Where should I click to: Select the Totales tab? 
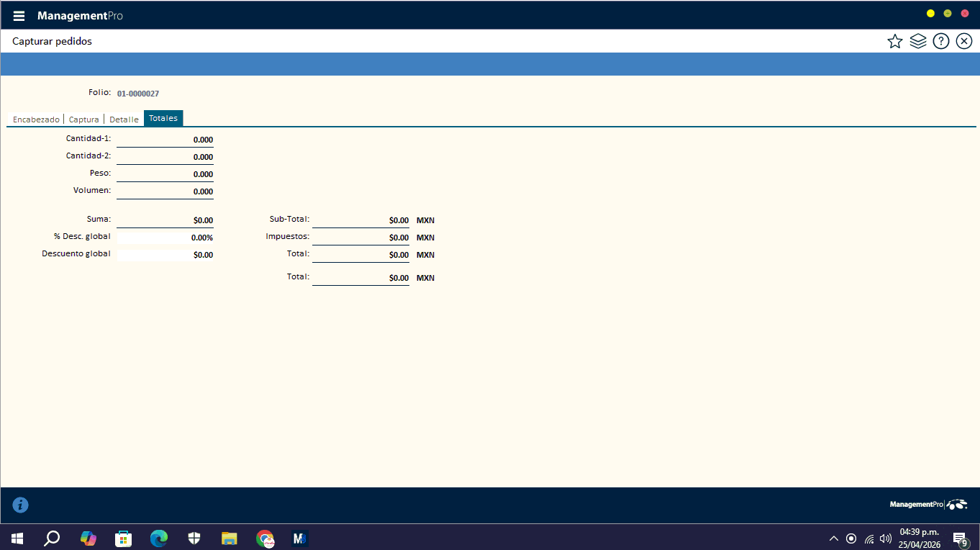pos(163,119)
